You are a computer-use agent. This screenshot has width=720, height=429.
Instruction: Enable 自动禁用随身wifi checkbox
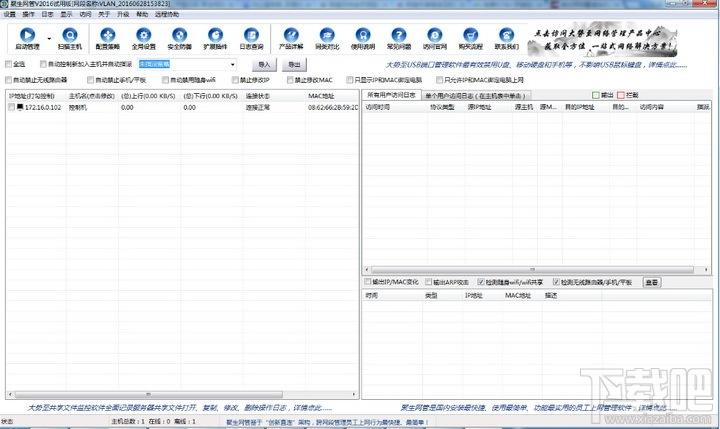point(165,80)
